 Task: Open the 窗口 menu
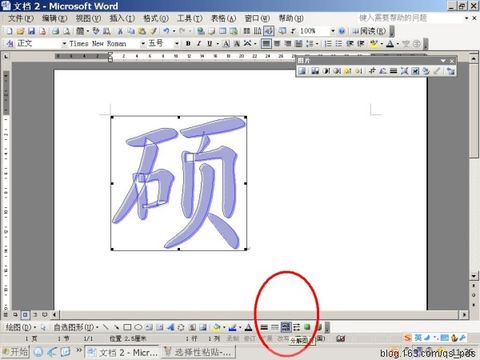pyautogui.click(x=257, y=18)
